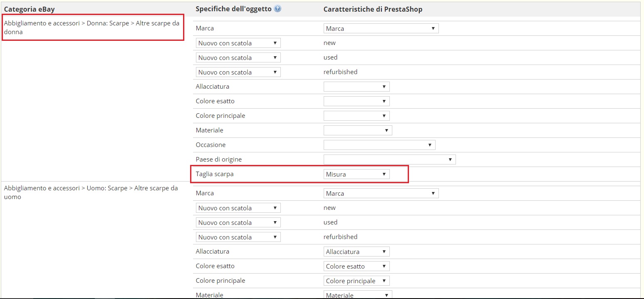Open the empty Materiale dropdown for women's shoes

click(x=357, y=131)
